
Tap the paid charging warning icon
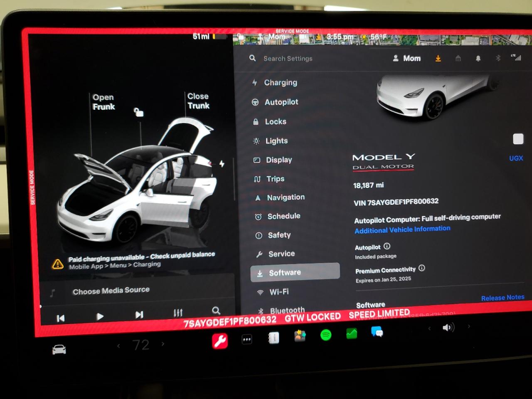[x=58, y=264]
